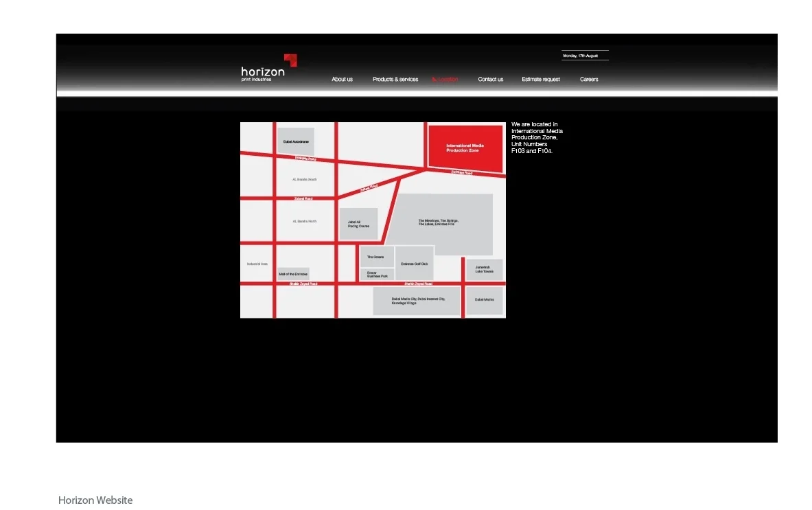Go to Contact us page

pyautogui.click(x=490, y=79)
